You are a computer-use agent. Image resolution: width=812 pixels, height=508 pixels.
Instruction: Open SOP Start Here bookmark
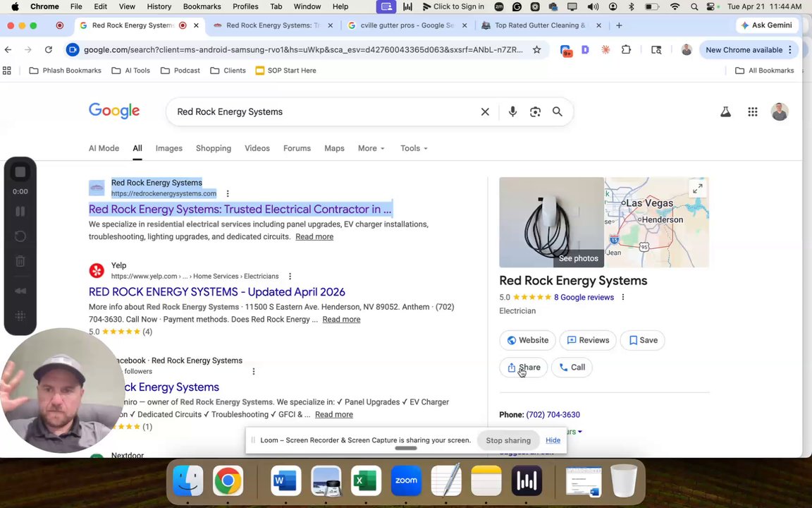click(x=286, y=71)
